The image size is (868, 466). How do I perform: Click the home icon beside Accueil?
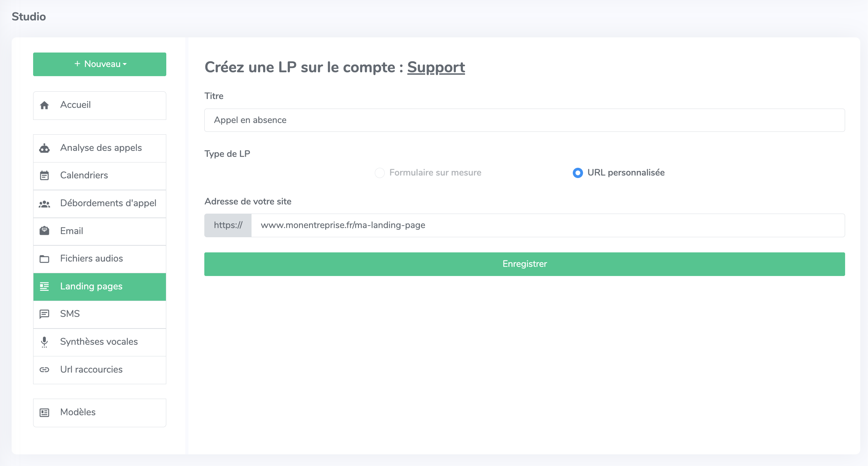[x=44, y=105]
